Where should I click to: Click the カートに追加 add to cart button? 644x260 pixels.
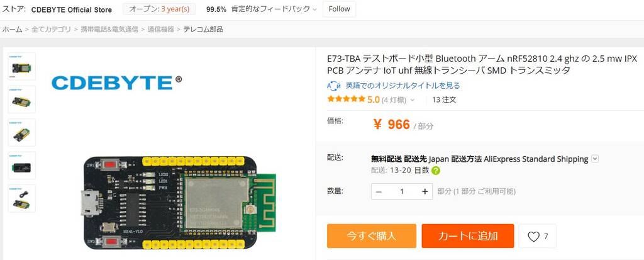pyautogui.click(x=468, y=235)
